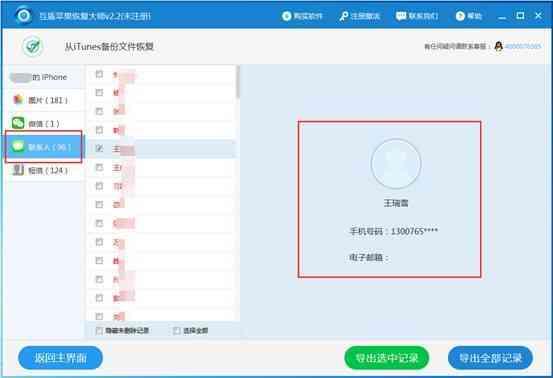553x378 pixels.
Task: Click the 返回主界面 button
Action: click(60, 358)
